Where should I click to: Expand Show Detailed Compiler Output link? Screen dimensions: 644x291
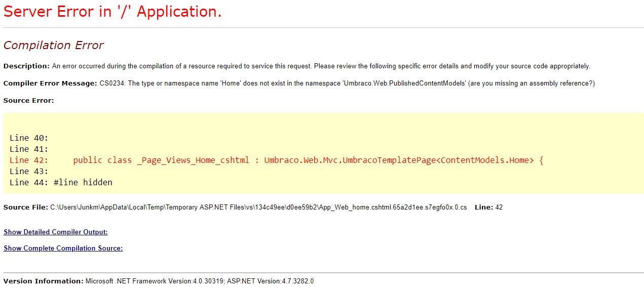(x=56, y=232)
